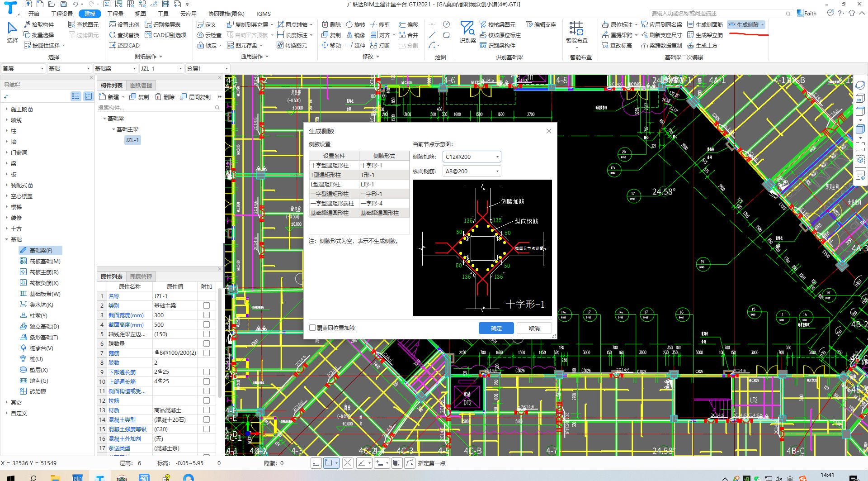The image size is (868, 481).
Task: Expand the 装修 node in navigation
Action: pyautogui.click(x=7, y=218)
